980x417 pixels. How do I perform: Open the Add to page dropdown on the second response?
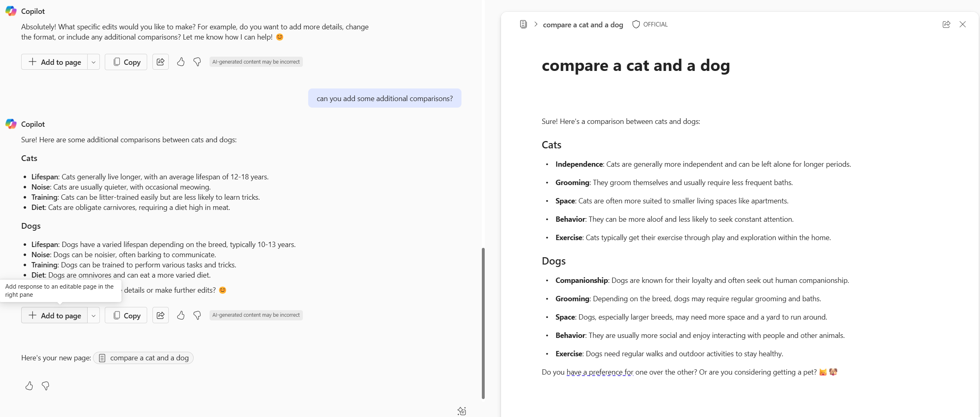[x=93, y=315]
